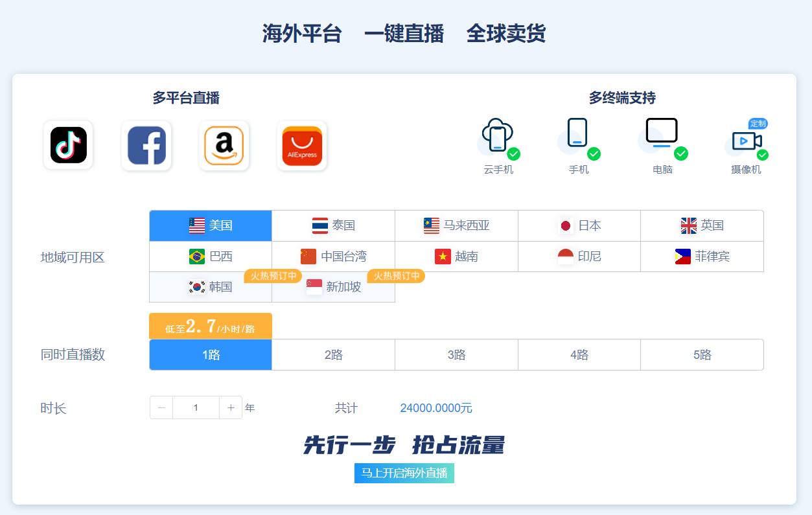Choose 5路 simultaneous streams

click(702, 355)
